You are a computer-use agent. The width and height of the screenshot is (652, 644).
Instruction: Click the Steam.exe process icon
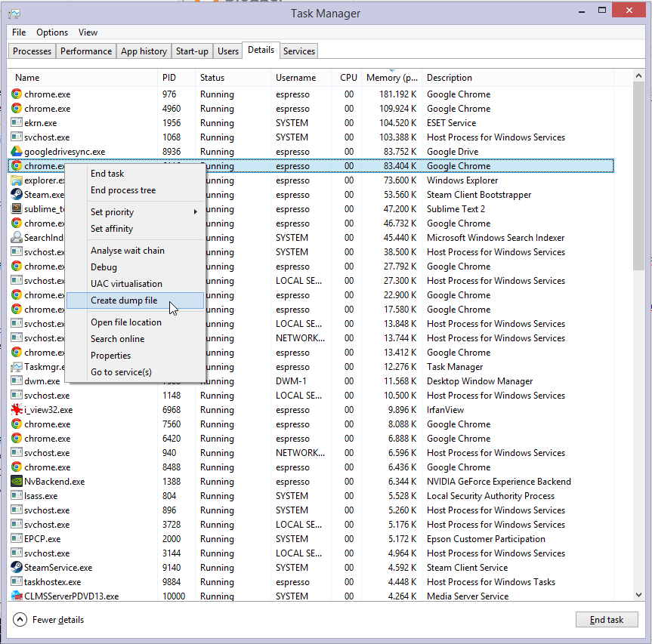(17, 195)
